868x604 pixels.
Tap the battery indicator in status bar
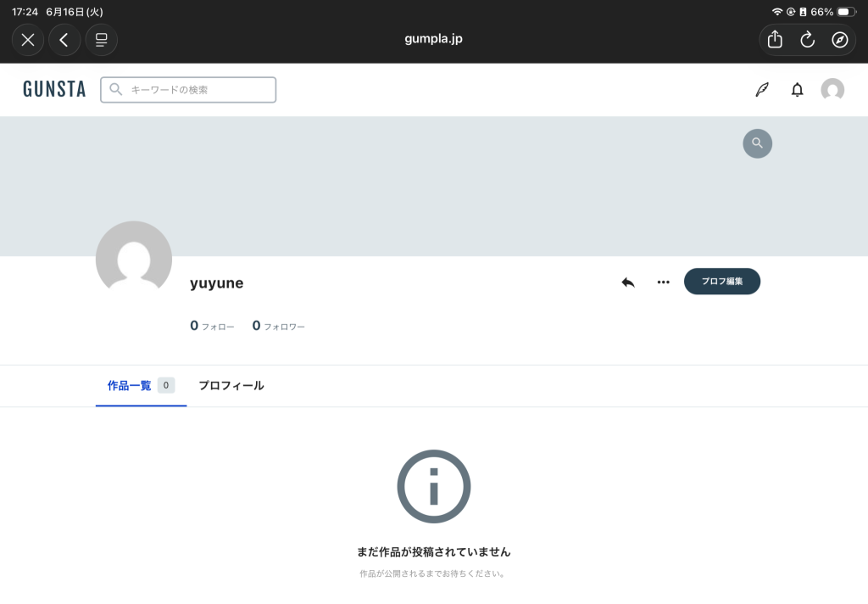coord(846,12)
